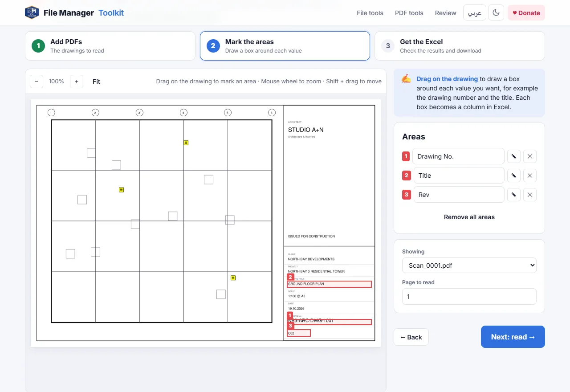Click the Drag on the drawing hint link
The width and height of the screenshot is (570, 392).
click(x=447, y=79)
